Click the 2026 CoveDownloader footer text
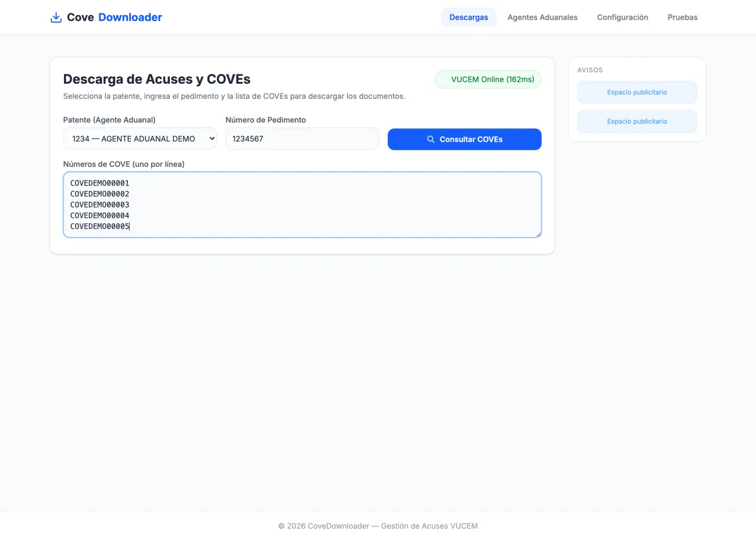This screenshot has width=756, height=540. point(378,526)
